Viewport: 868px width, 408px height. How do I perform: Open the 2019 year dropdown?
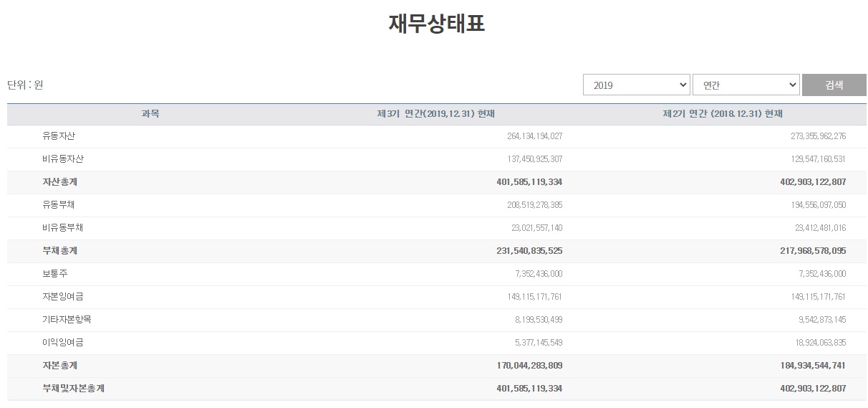pyautogui.click(x=637, y=85)
